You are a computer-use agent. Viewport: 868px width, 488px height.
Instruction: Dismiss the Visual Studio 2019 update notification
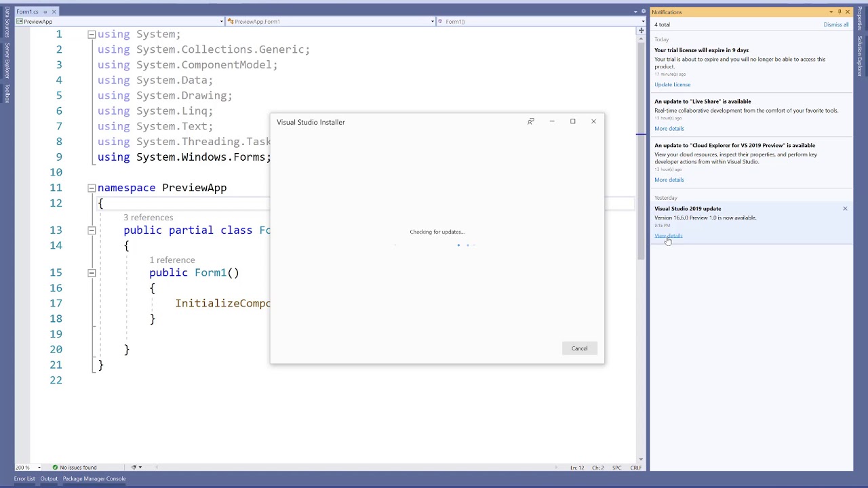[845, 209]
